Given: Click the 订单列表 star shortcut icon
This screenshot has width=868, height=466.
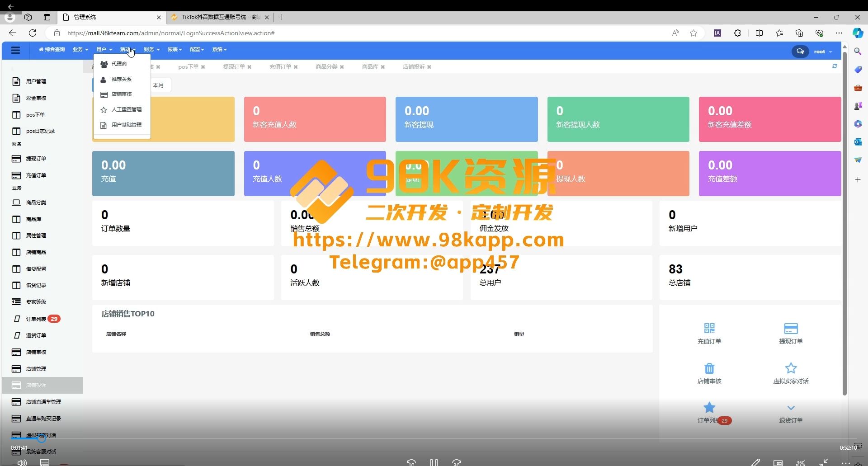Looking at the screenshot, I should 709,407.
